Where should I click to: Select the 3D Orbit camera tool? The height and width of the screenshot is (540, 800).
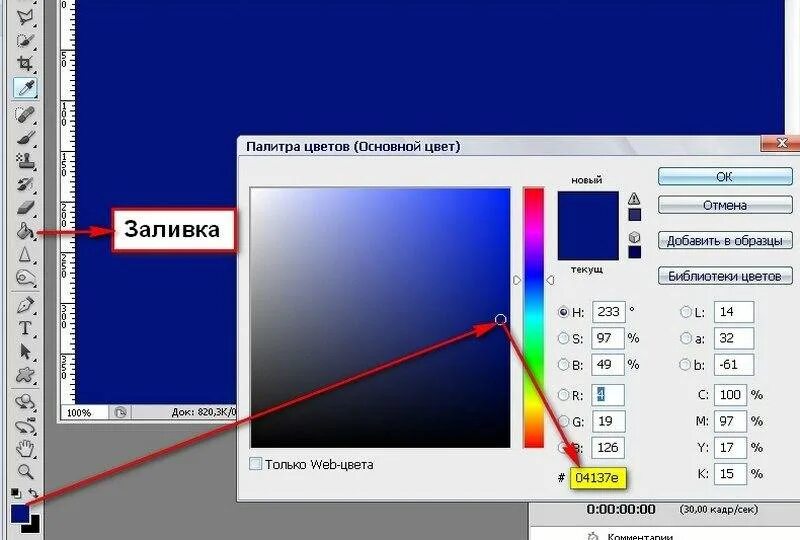24,426
